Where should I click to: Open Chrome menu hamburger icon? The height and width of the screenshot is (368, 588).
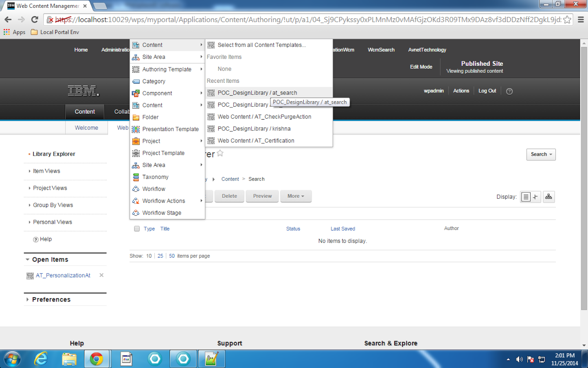581,20
